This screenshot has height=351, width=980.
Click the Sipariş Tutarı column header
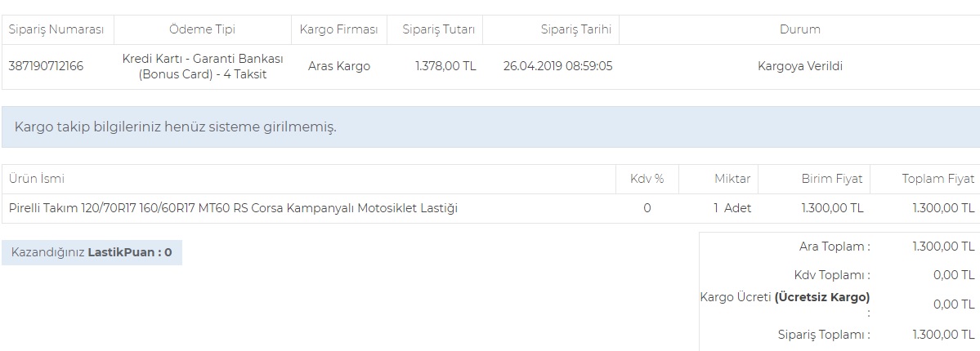point(439,29)
